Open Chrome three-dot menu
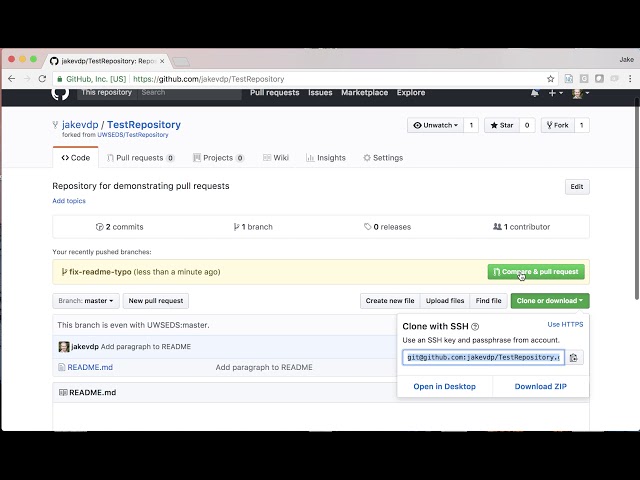Viewport: 640px width, 480px height. (630, 79)
